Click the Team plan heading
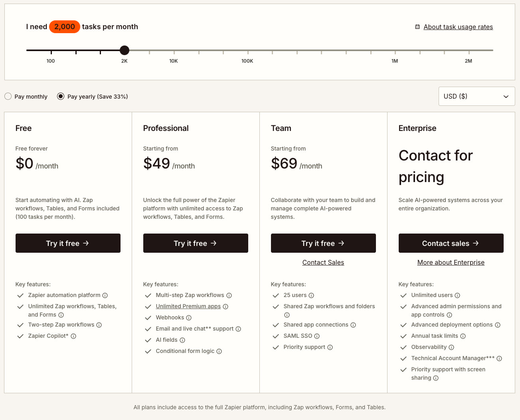 [281, 128]
